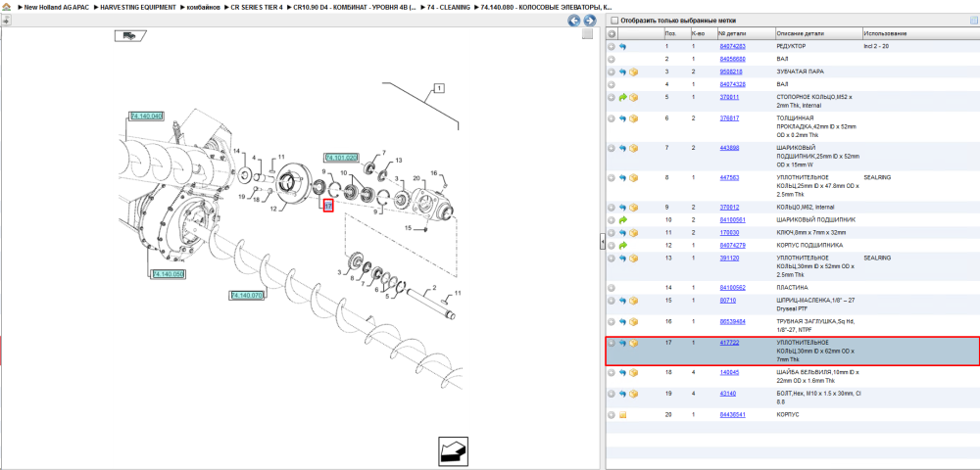Viewport: 980px width, 470px height.
Task: Select callout 12 on the diagram
Action: pyautogui.click(x=272, y=208)
